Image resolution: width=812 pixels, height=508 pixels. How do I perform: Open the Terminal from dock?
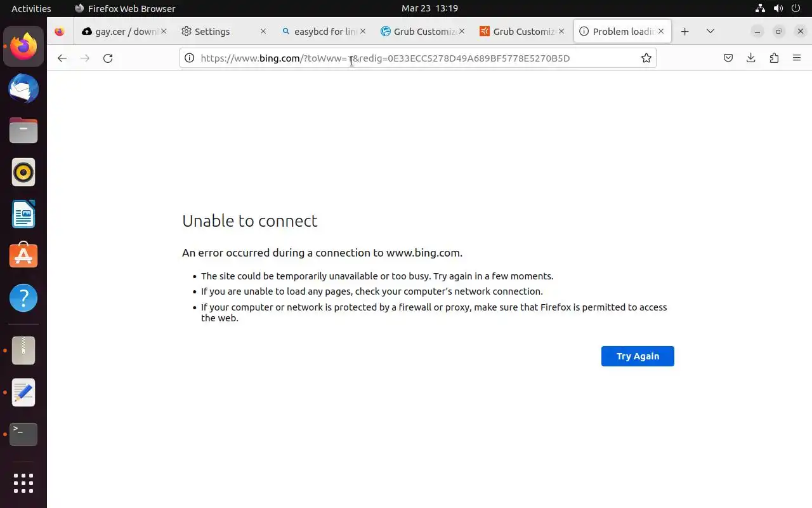[23, 434]
